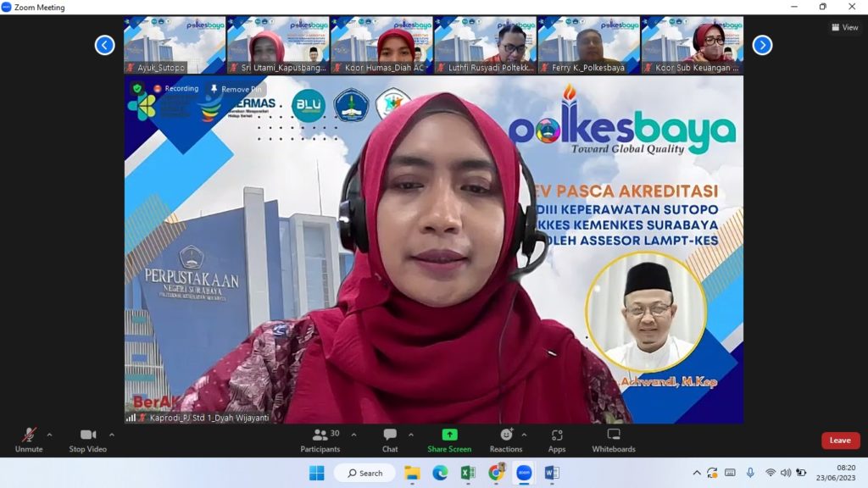868x488 pixels.
Task: Click the Recording indicator
Action: (x=176, y=88)
